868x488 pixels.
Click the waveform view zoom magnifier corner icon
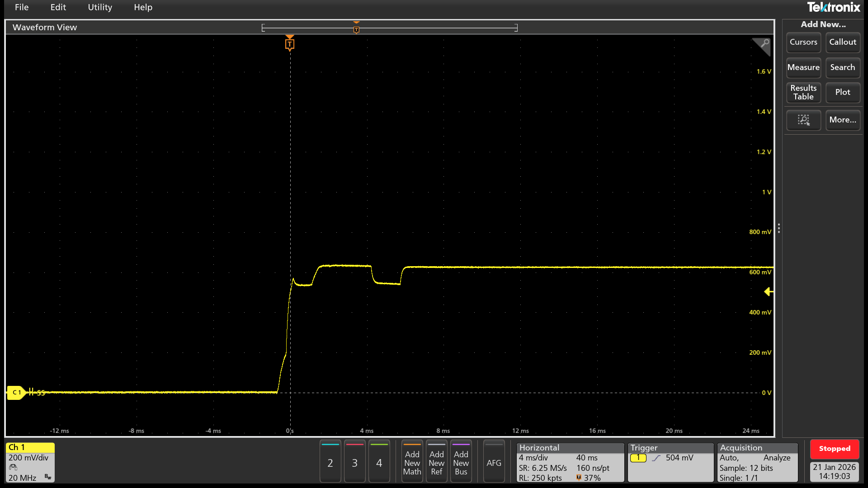(x=763, y=46)
